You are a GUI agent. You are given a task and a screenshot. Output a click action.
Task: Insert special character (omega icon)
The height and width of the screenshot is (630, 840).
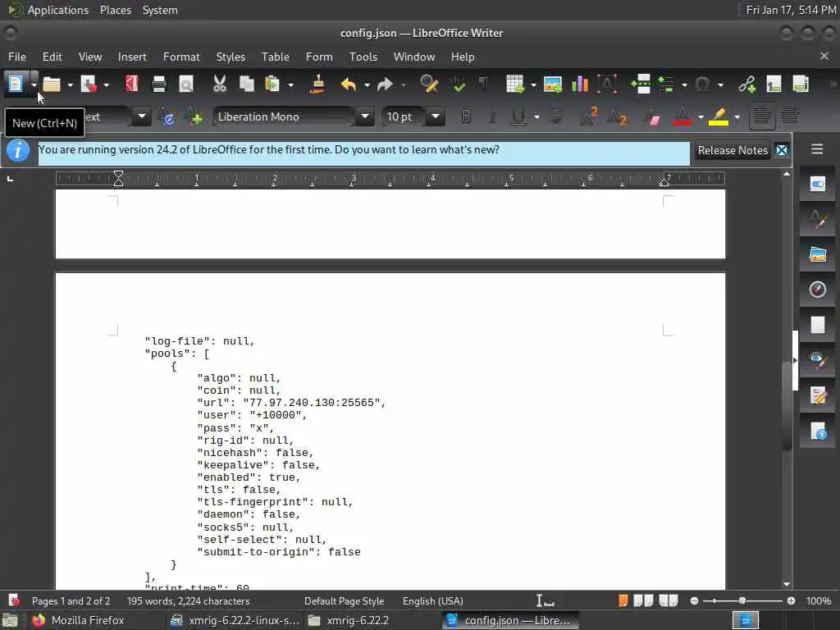pyautogui.click(x=702, y=84)
